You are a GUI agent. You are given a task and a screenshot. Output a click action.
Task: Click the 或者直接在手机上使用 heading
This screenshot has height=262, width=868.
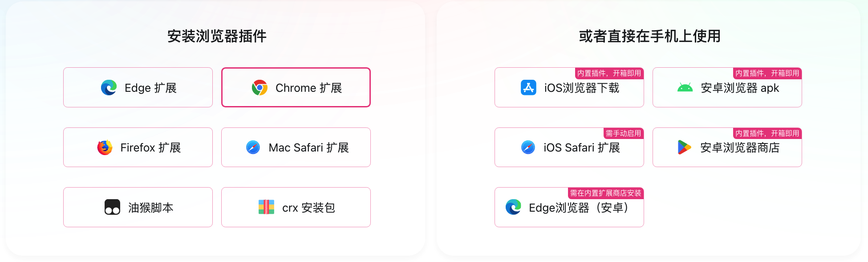click(x=649, y=36)
